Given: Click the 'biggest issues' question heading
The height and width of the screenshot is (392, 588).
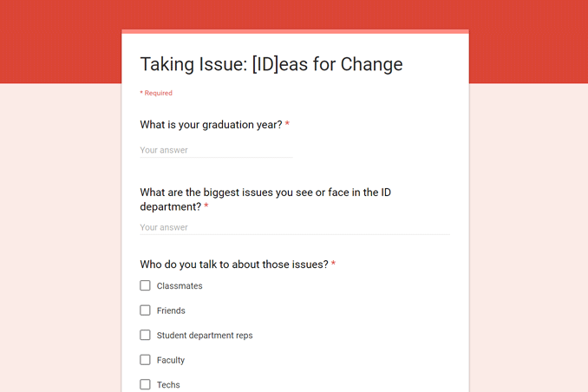Looking at the screenshot, I should (265, 199).
